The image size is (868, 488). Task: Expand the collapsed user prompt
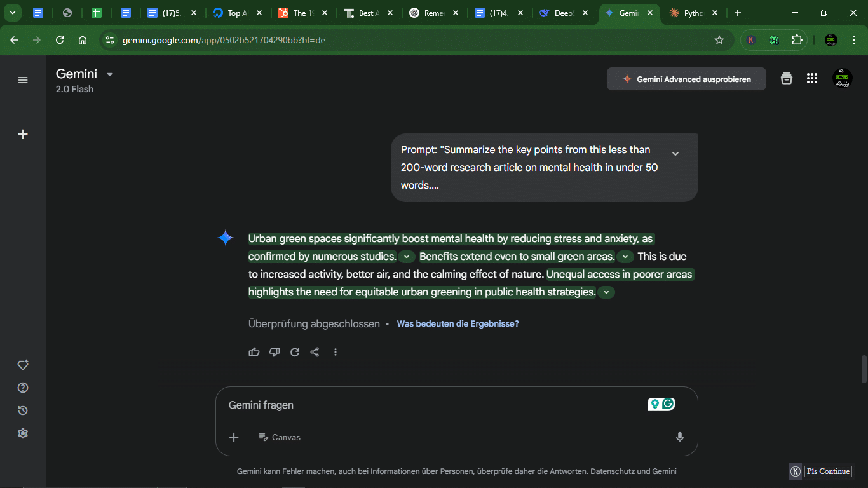(675, 153)
